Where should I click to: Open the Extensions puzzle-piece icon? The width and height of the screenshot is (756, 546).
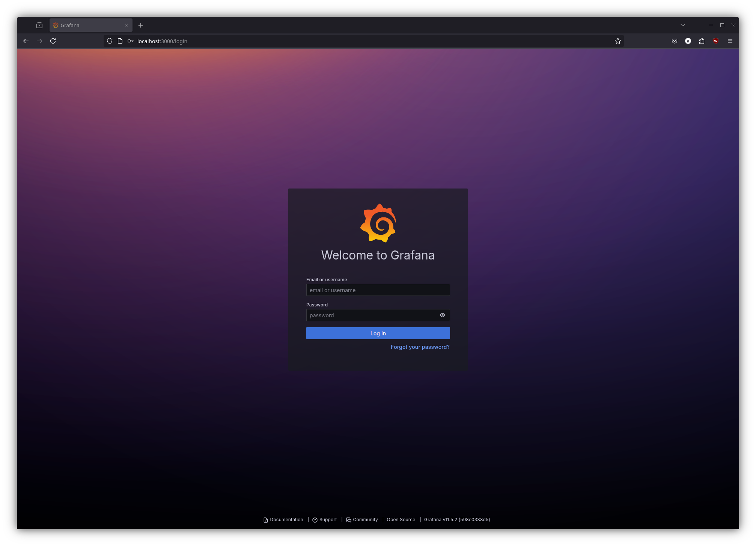coord(702,41)
